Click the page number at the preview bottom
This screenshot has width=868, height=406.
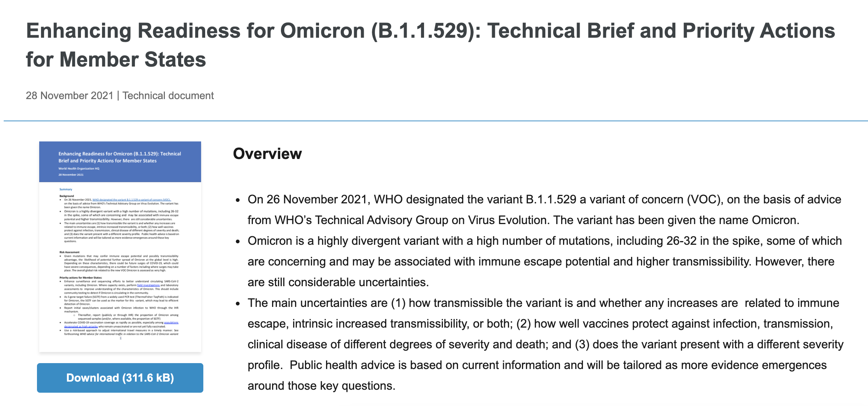121,338
